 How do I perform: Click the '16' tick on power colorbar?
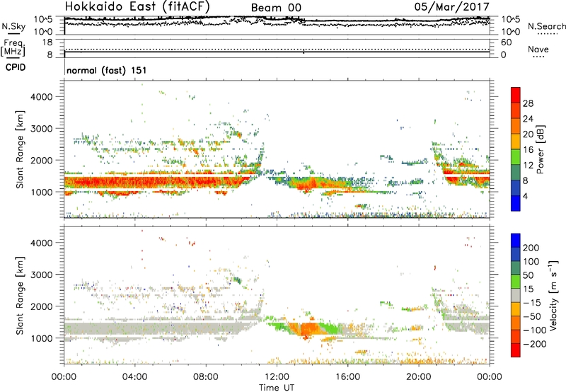point(528,150)
